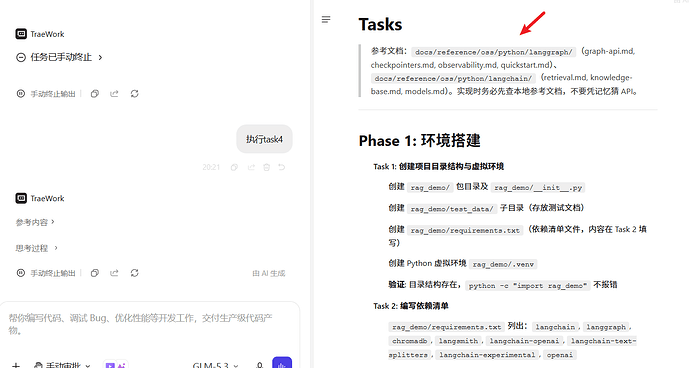Click the chromadb dependency tag
The width and height of the screenshot is (690, 368).
[x=409, y=341]
